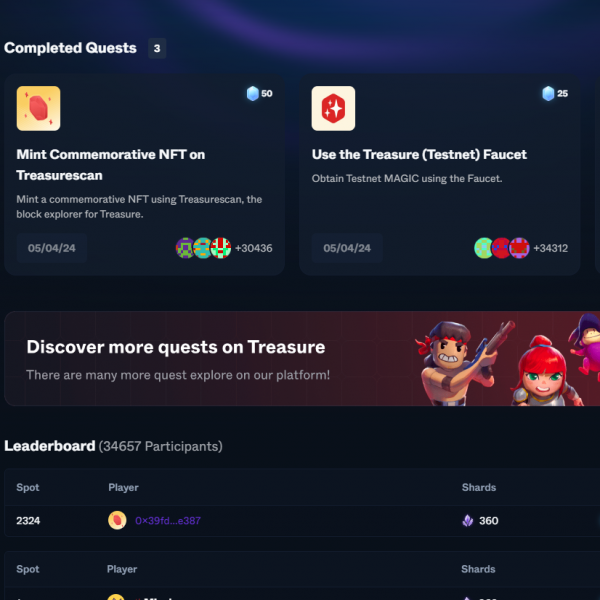Click the purple shard icon next to 360

coord(468,520)
